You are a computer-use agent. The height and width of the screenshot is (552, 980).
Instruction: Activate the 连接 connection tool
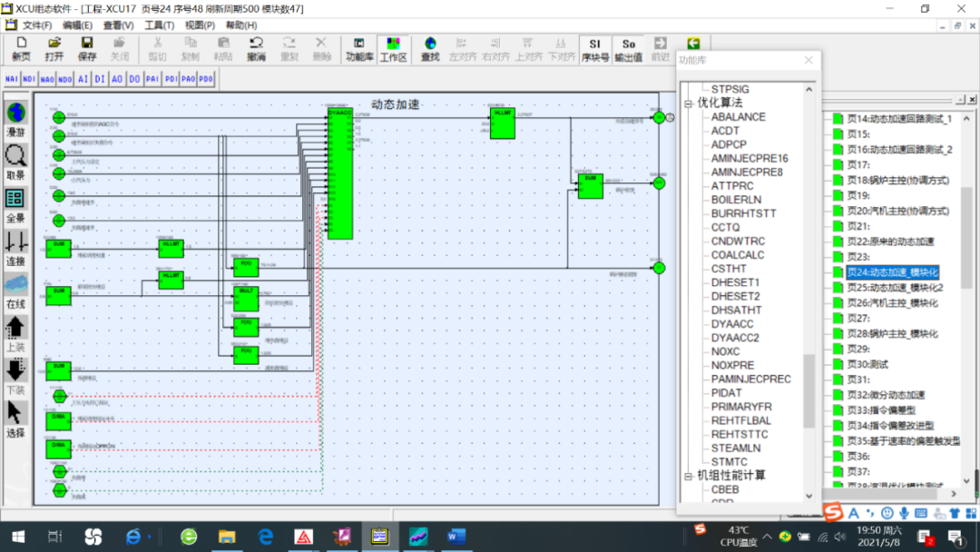pyautogui.click(x=16, y=247)
